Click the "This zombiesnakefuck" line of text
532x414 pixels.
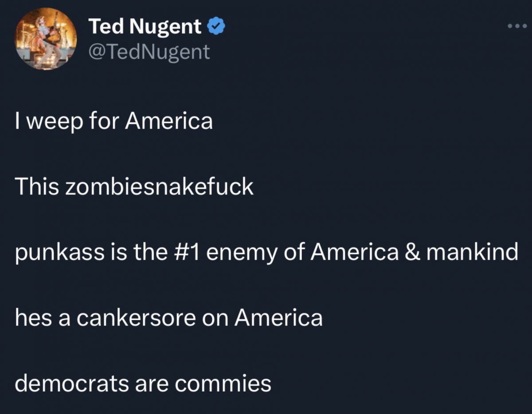coord(134,187)
